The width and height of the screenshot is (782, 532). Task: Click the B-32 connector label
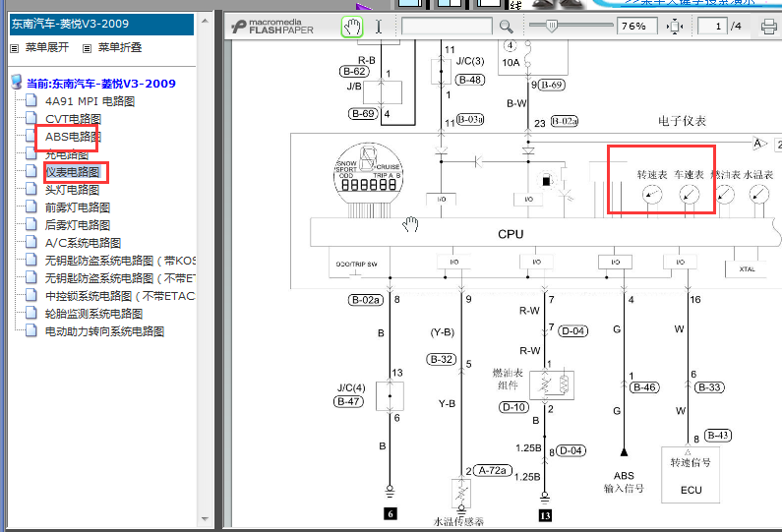click(x=442, y=359)
